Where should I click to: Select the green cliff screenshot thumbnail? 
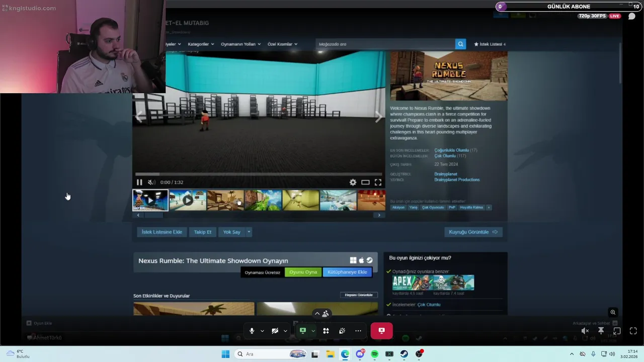click(x=263, y=200)
